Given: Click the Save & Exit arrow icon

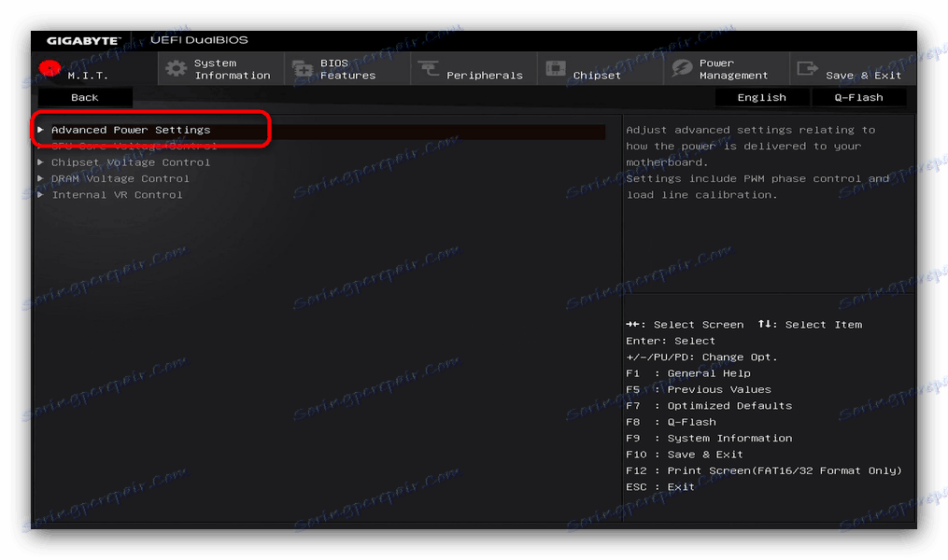Looking at the screenshot, I should (x=808, y=68).
